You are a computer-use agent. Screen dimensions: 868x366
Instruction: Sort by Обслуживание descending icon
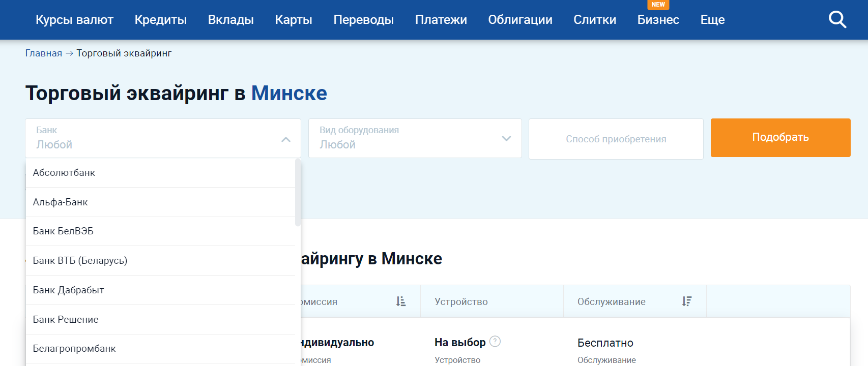tap(686, 301)
